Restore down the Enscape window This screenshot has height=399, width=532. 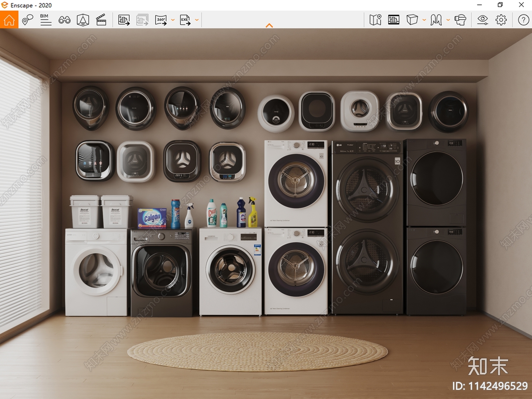[500, 5]
